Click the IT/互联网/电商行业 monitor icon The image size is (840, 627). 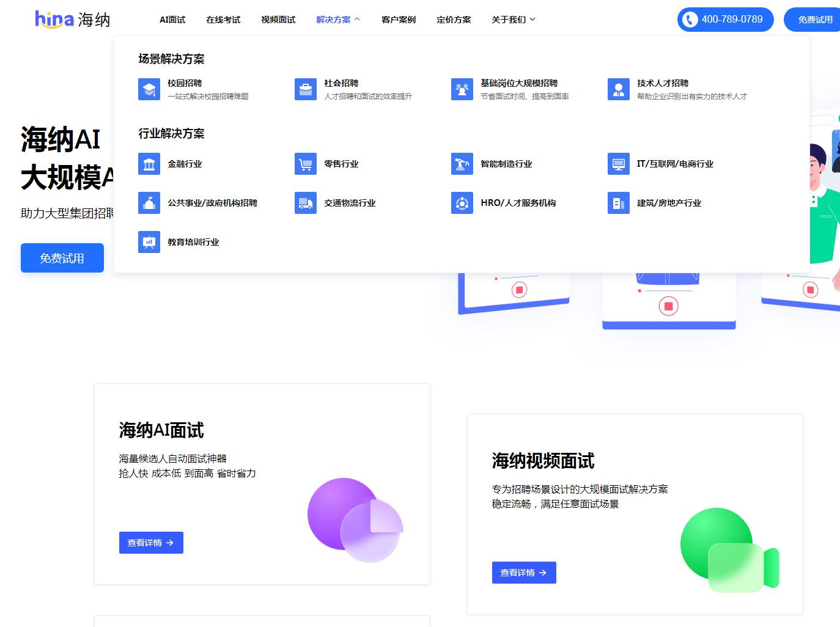click(619, 164)
